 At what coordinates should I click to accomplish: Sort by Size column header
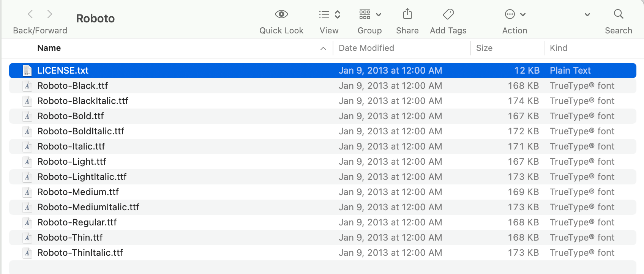pyautogui.click(x=484, y=48)
